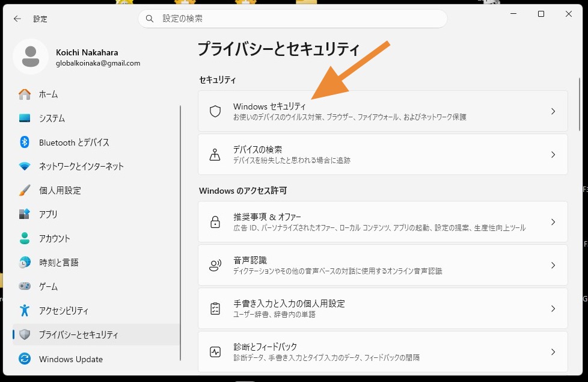
Task: Click the セキュリティ section heading
Action: pyautogui.click(x=218, y=80)
